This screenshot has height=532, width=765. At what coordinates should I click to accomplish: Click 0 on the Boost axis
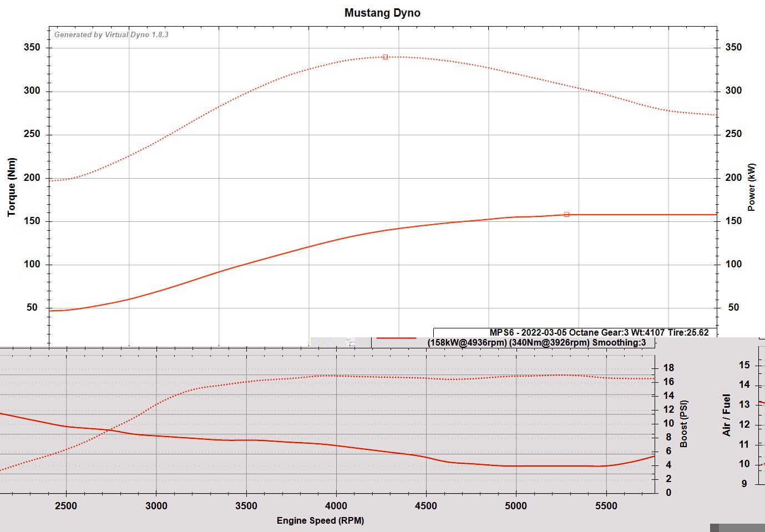(x=668, y=493)
